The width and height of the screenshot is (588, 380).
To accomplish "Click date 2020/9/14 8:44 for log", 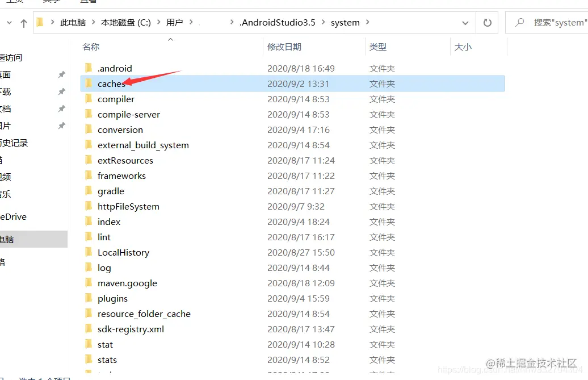I will pyautogui.click(x=299, y=268).
